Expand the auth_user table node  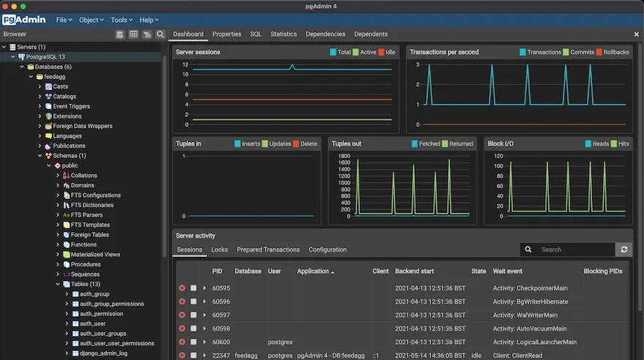click(67, 323)
